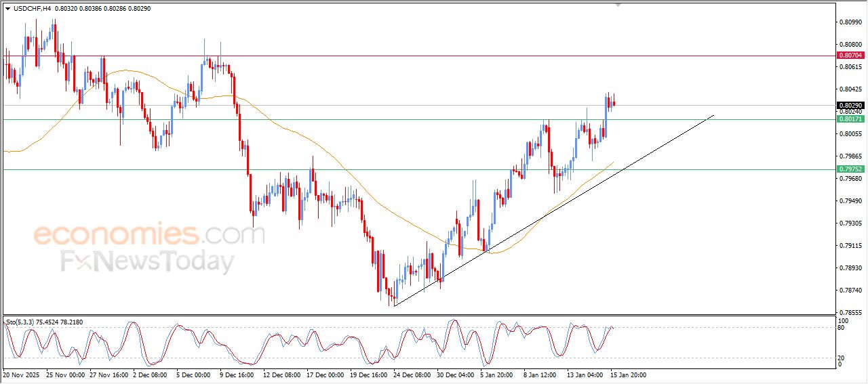
Task: Click the 20 level on stochastic scale
Action: coord(842,357)
